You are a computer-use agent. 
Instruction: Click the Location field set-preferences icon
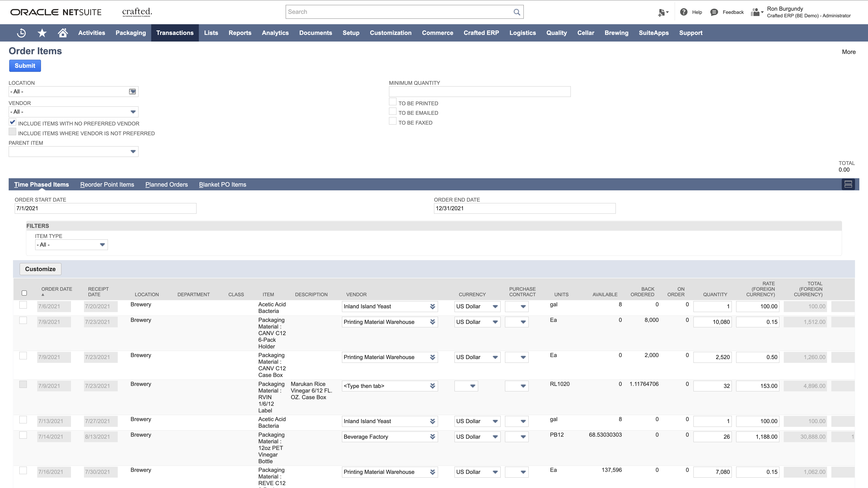132,91
